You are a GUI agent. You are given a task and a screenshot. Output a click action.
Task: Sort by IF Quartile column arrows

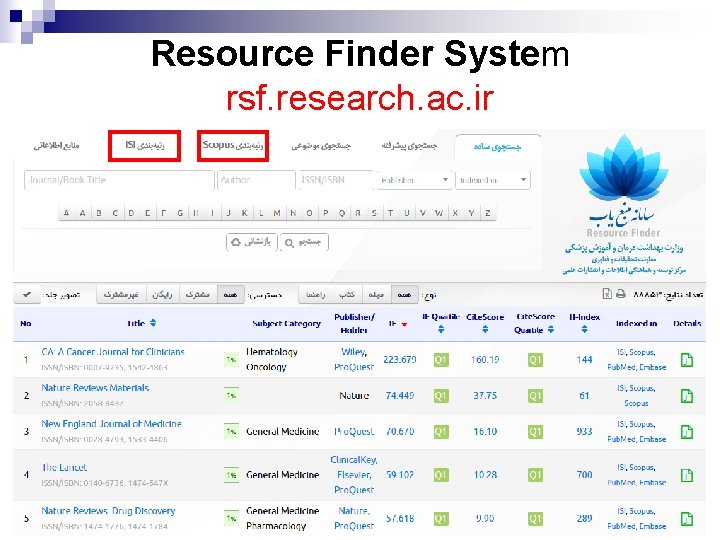(441, 329)
